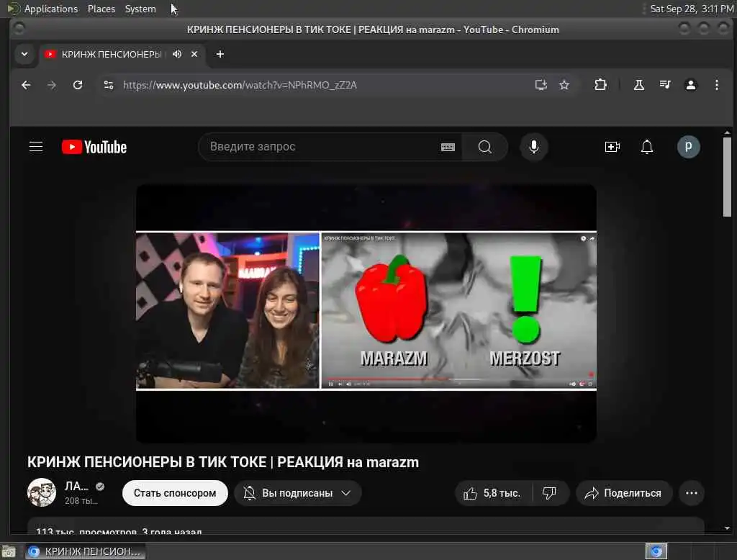Click the video title text

coord(223,462)
